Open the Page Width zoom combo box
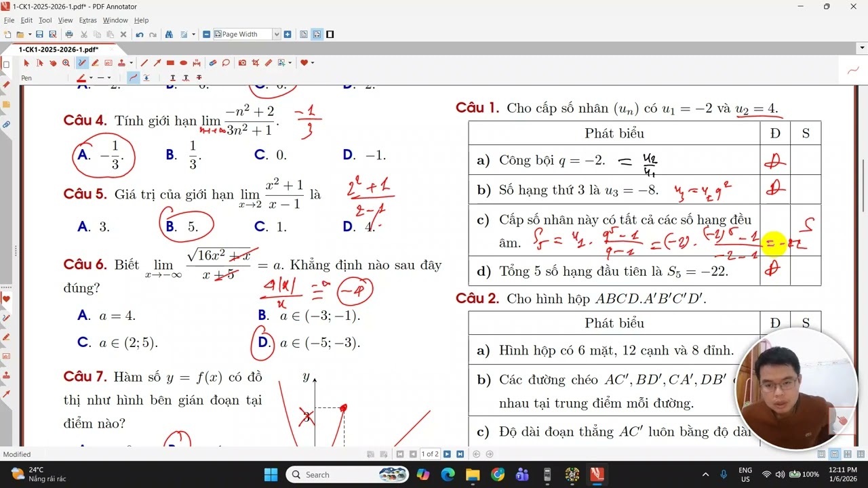Image resolution: width=868 pixels, height=488 pixels. (x=247, y=34)
